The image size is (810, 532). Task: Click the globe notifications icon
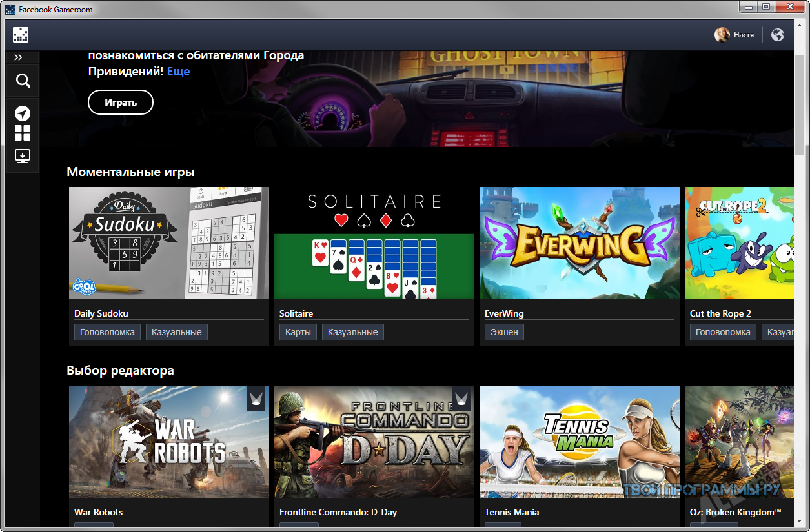[778, 35]
